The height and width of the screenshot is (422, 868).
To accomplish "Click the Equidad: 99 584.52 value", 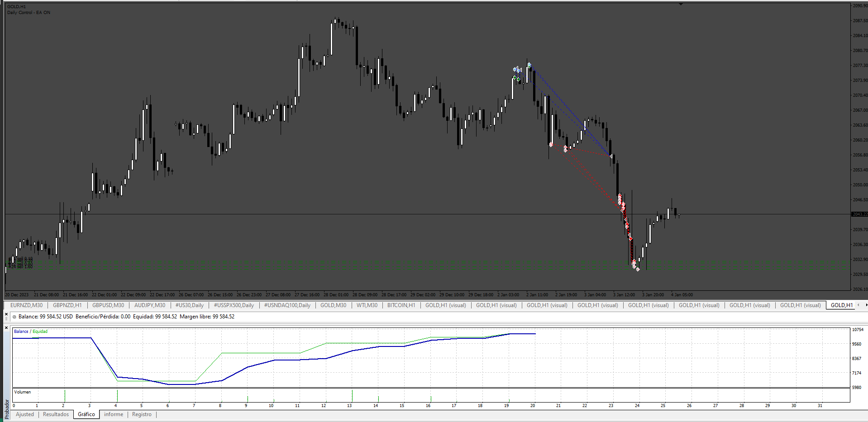I will [155, 317].
